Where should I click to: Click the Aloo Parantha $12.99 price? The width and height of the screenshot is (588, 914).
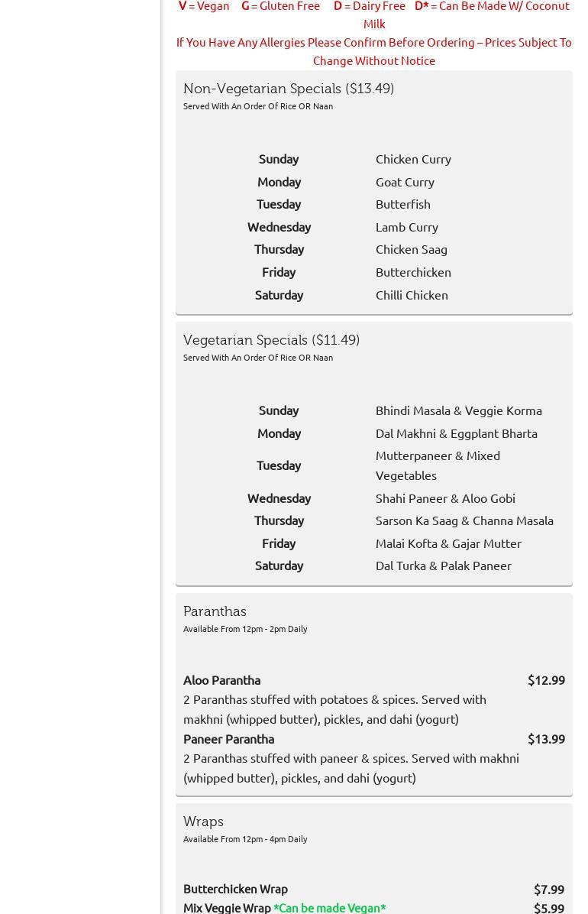click(x=546, y=680)
